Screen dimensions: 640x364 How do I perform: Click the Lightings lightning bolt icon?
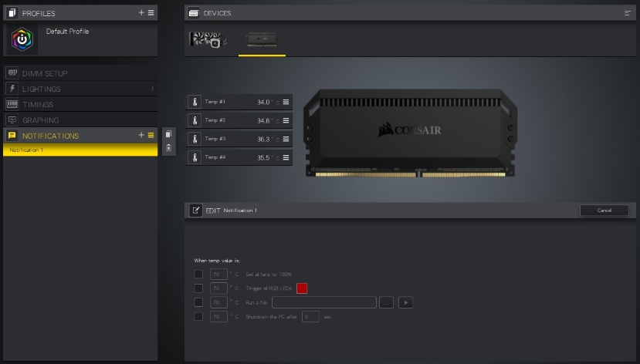pyautogui.click(x=12, y=89)
